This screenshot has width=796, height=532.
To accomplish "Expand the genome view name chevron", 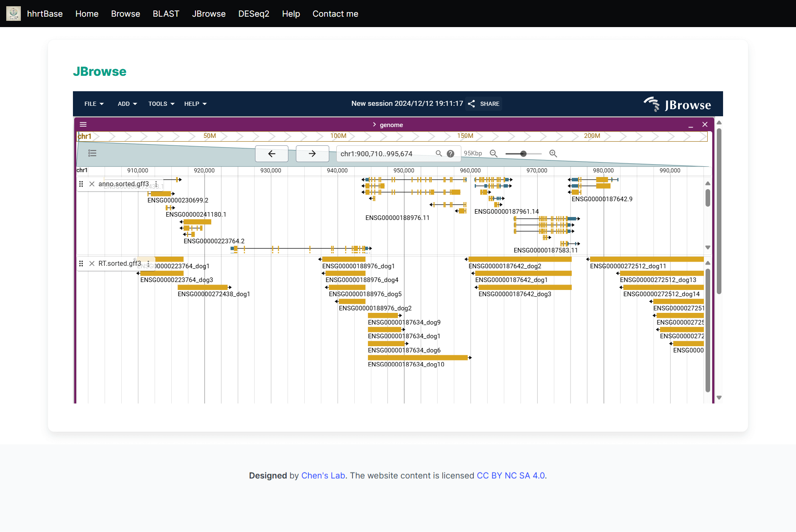I will 374,125.
